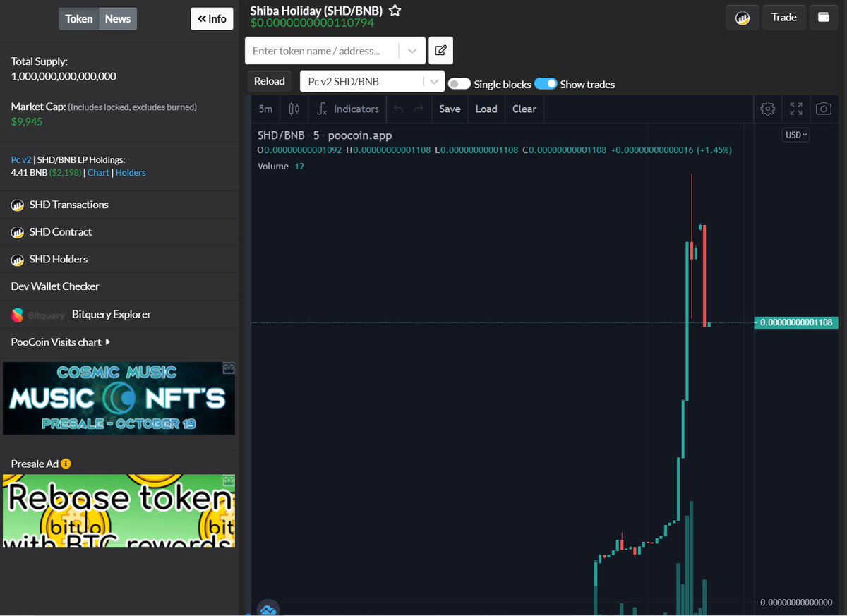
Task: Click the green price $0.0000000000110794
Action: [x=313, y=23]
